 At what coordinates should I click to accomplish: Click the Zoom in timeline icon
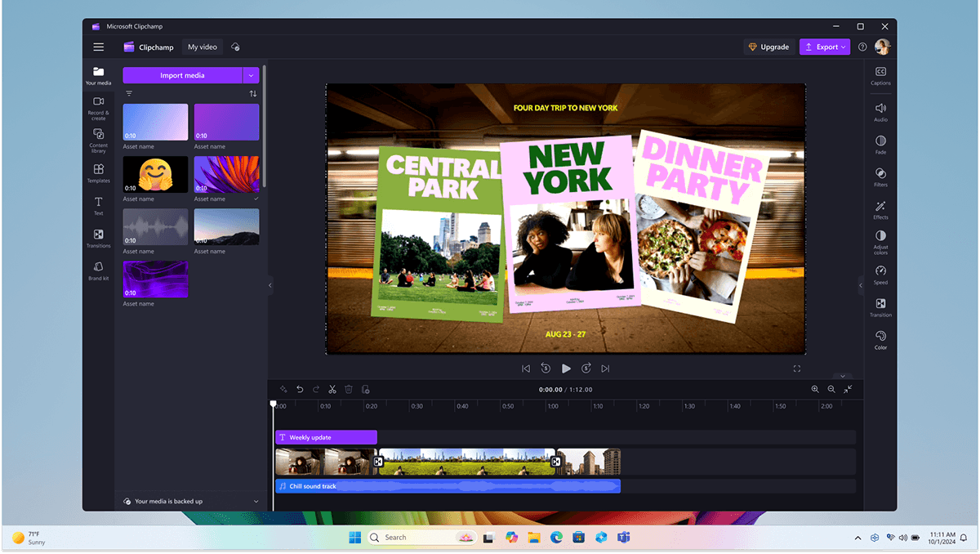815,390
